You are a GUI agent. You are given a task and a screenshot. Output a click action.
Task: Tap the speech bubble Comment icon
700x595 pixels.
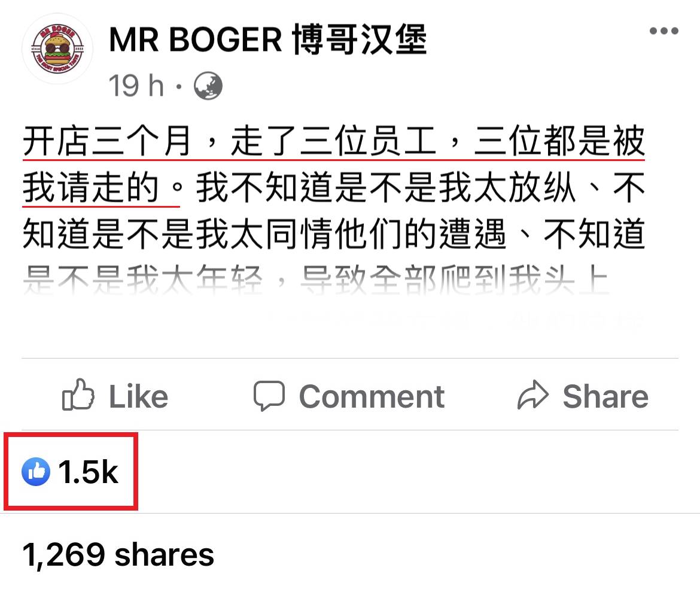(x=269, y=396)
